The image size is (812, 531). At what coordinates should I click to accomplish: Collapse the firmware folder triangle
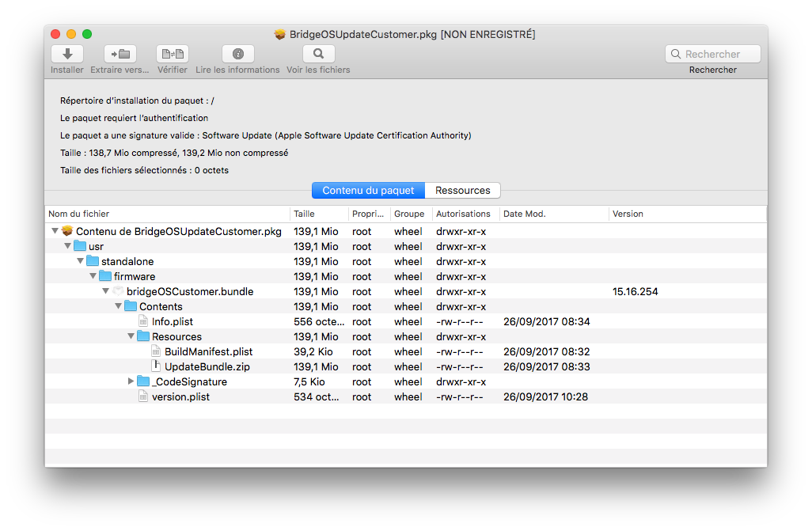[93, 277]
